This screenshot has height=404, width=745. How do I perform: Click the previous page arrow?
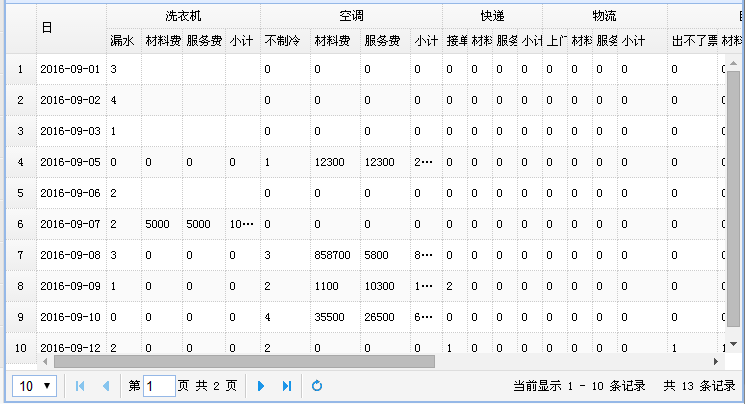(106, 386)
